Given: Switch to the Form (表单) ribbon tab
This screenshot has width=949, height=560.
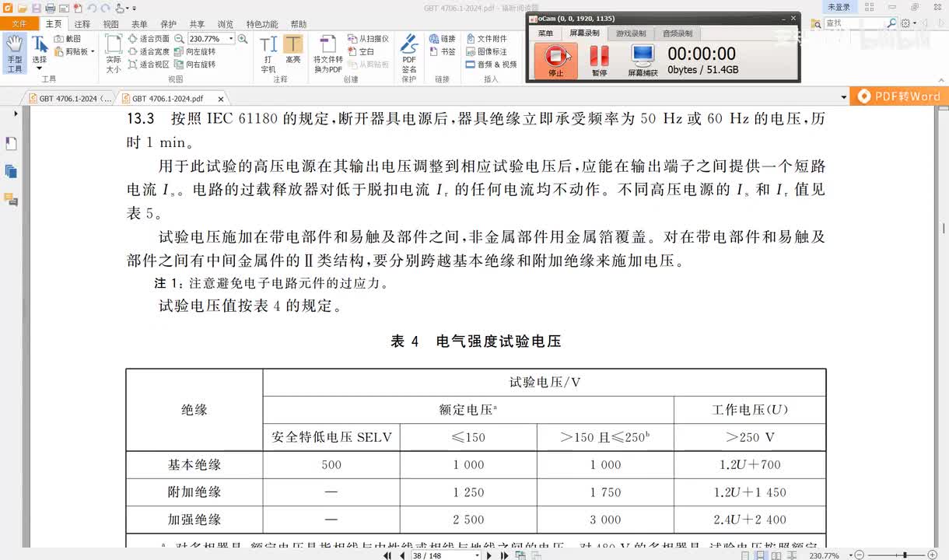Looking at the screenshot, I should coord(139,24).
